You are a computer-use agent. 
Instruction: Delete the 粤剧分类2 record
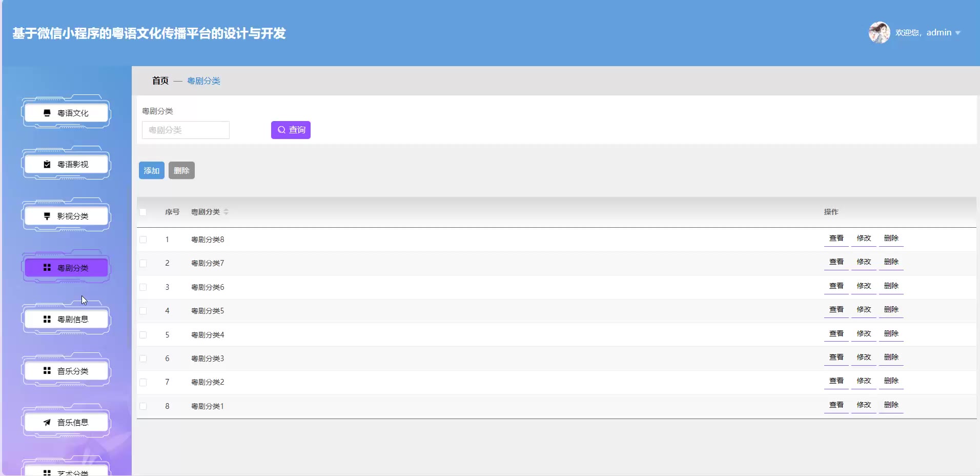tap(891, 381)
